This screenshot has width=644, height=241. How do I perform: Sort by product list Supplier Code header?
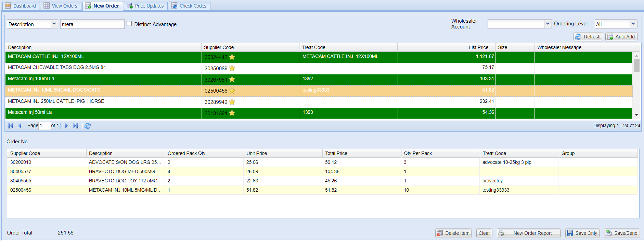[x=250, y=47]
